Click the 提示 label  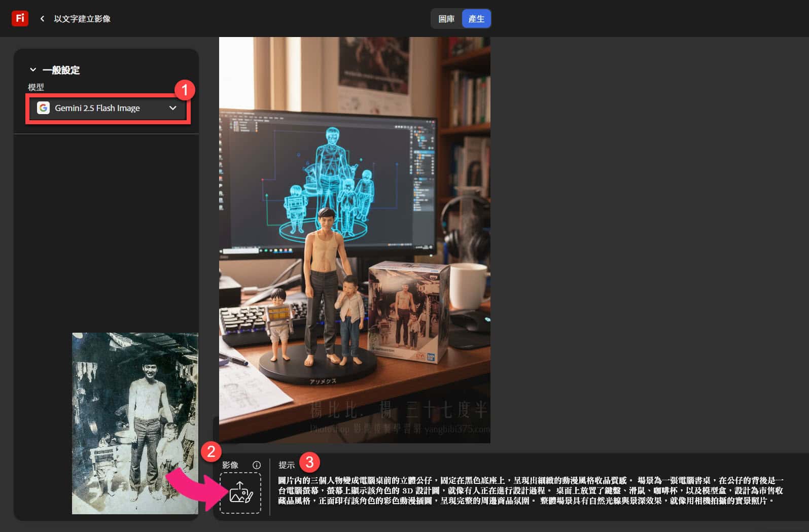[287, 465]
